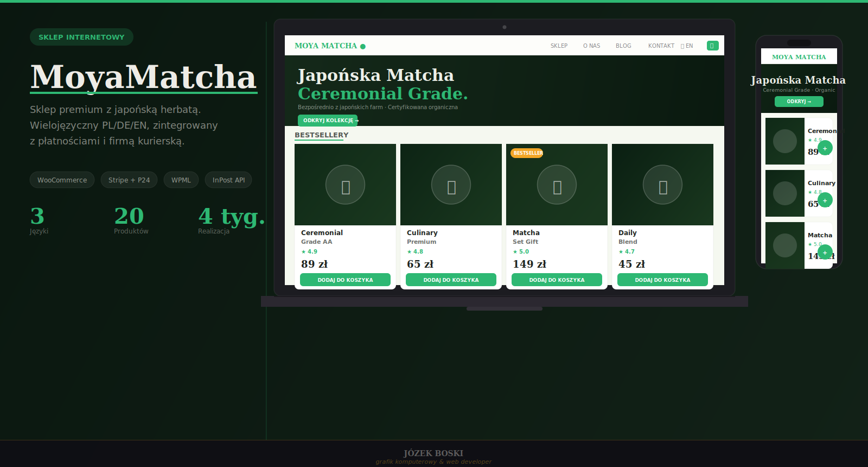Click the Matcha Set Gift image icon

tap(557, 185)
